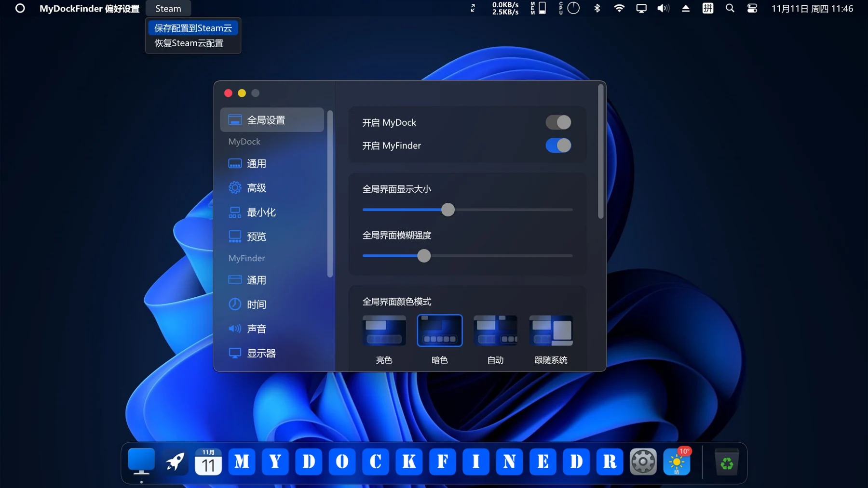Select the 亮色 light color mode
Image resolution: width=868 pixels, height=488 pixels.
coord(384,331)
